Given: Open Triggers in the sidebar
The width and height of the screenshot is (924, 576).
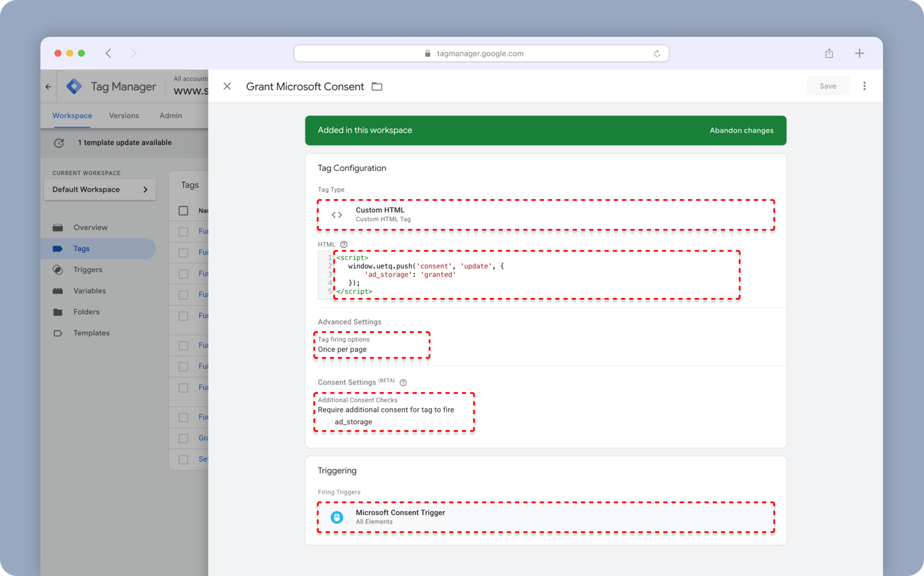Looking at the screenshot, I should coord(88,270).
